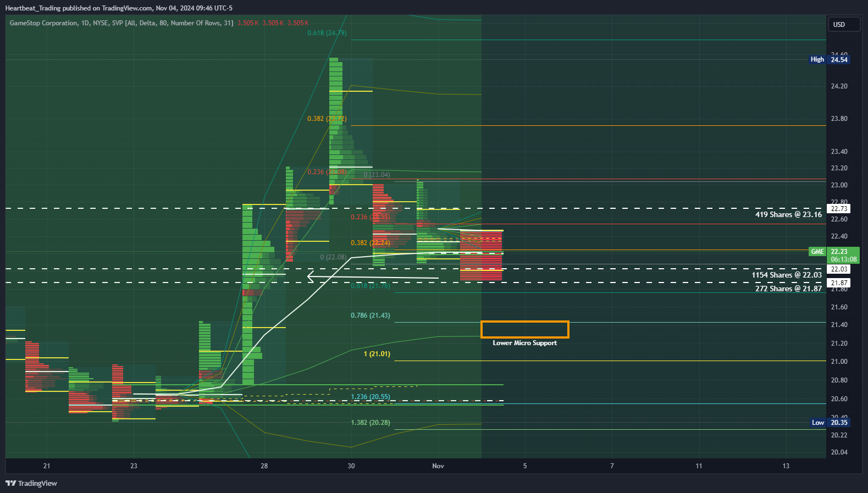Click the first red 3.505K indicator value
This screenshot has height=493, width=868.
click(x=248, y=23)
